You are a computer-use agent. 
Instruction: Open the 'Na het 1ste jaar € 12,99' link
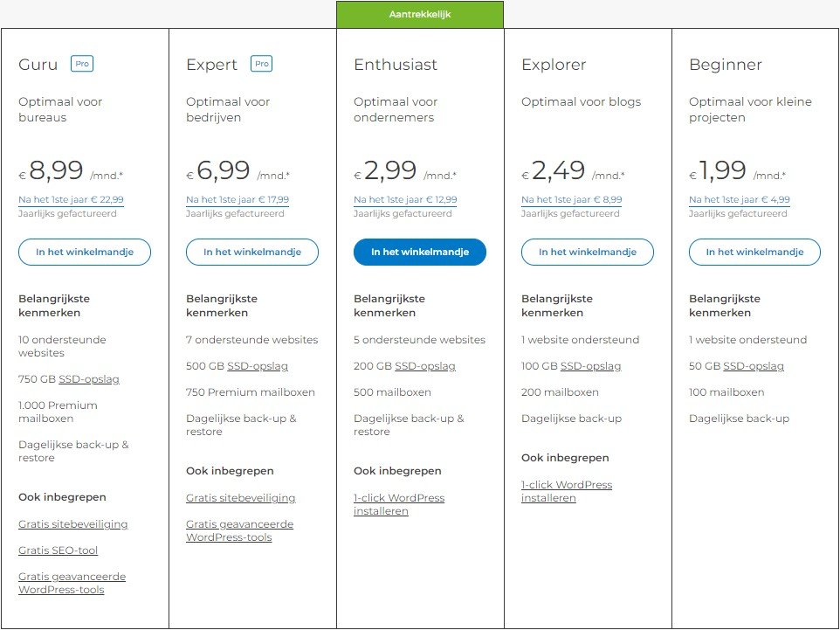[404, 199]
